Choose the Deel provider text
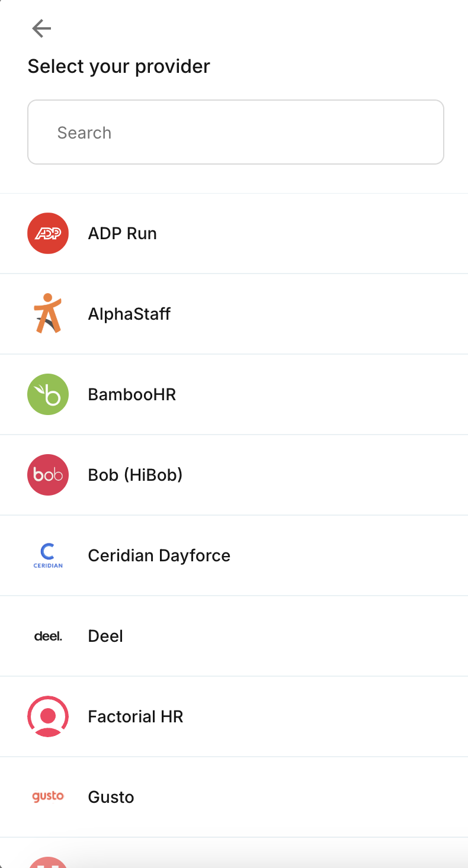468x868 pixels. 105,636
